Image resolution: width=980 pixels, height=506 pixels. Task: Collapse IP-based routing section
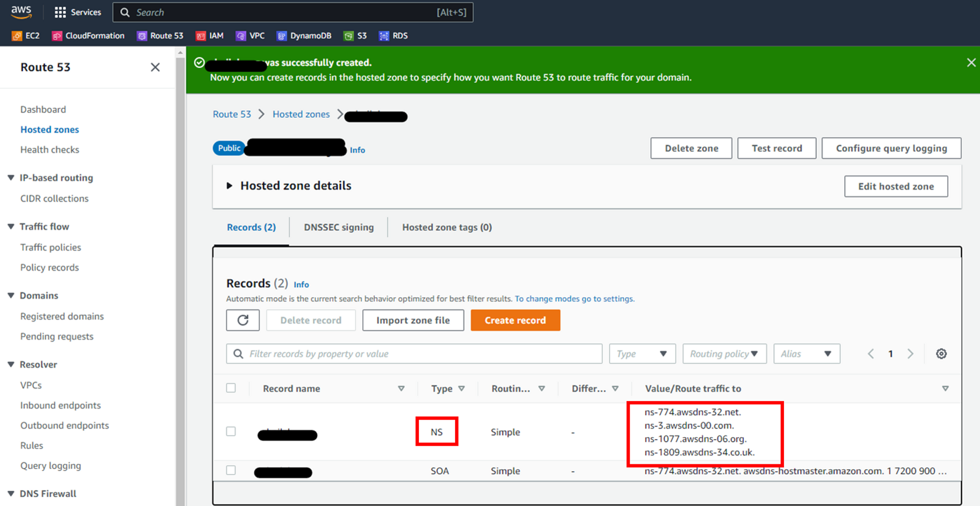11,177
